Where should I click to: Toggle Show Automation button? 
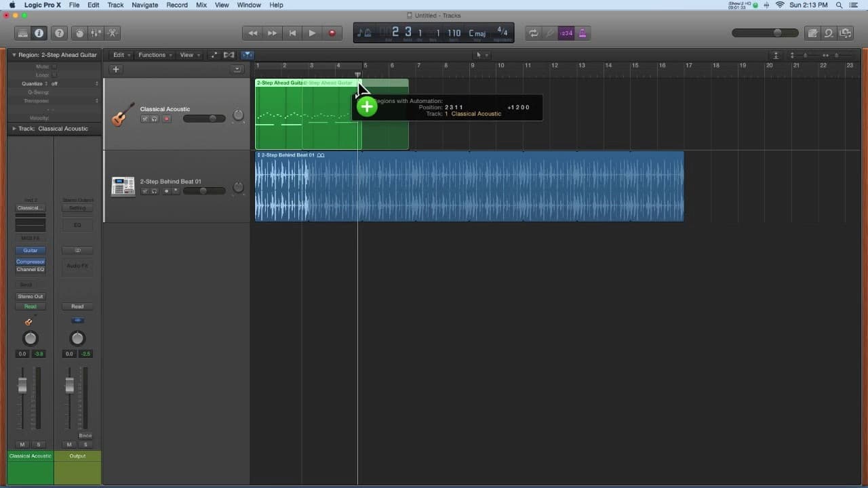pyautogui.click(x=215, y=55)
